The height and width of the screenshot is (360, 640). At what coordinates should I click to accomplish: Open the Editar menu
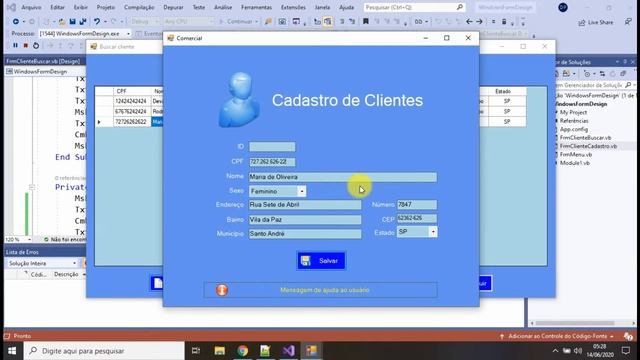tap(58, 7)
